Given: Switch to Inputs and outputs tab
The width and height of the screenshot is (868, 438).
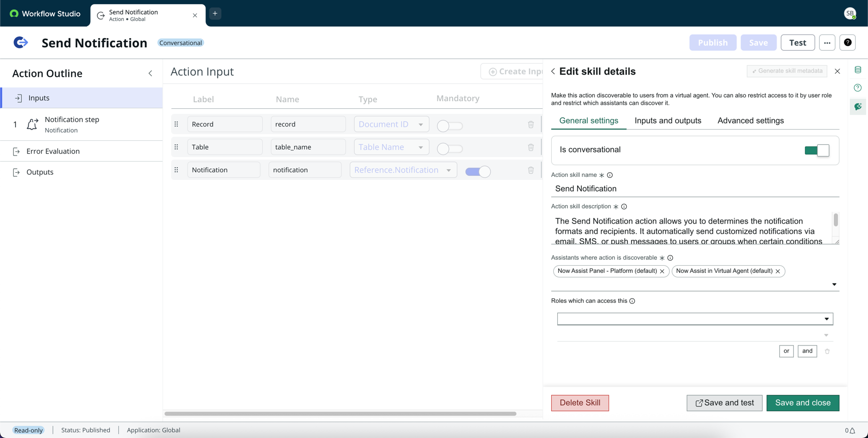Looking at the screenshot, I should pyautogui.click(x=668, y=121).
